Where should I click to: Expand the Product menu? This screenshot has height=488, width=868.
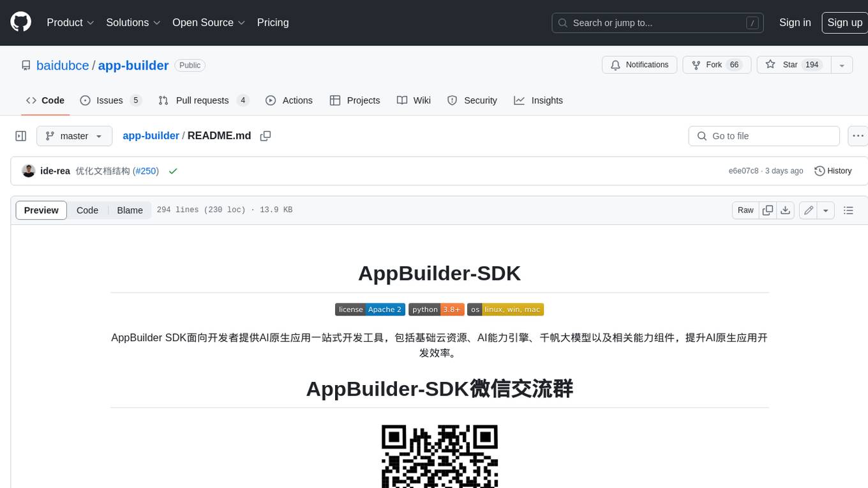pyautogui.click(x=71, y=22)
